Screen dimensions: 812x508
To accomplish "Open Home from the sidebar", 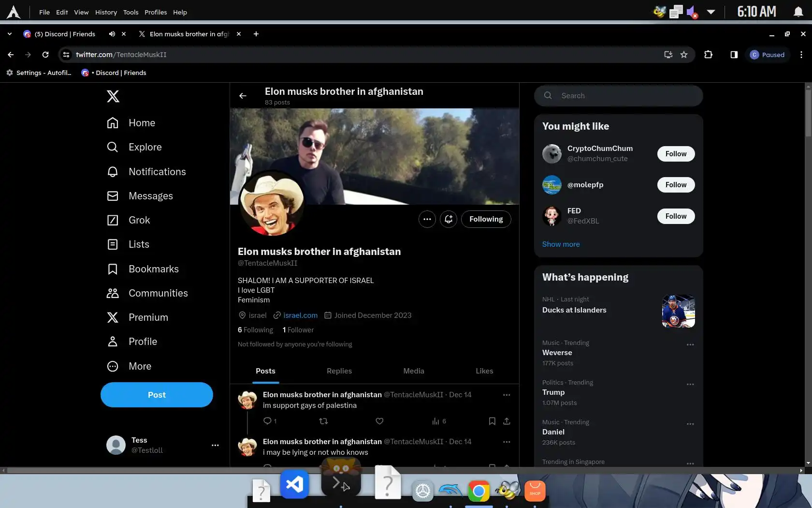I will pyautogui.click(x=131, y=123).
